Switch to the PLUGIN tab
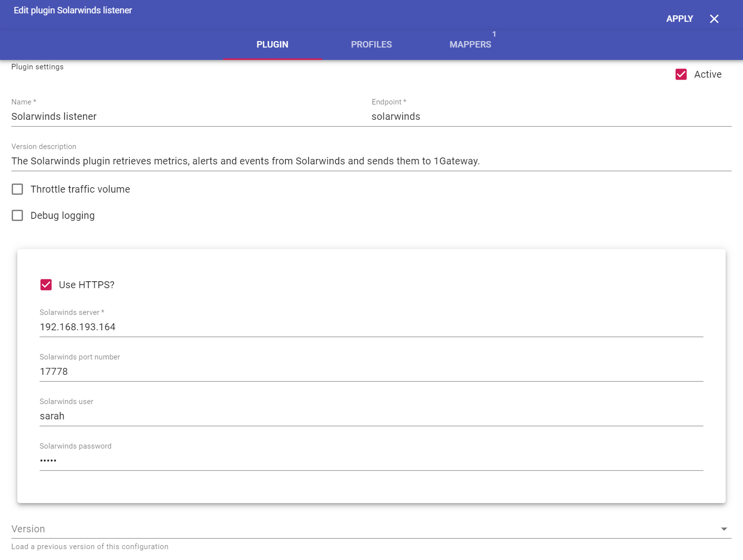 click(272, 45)
